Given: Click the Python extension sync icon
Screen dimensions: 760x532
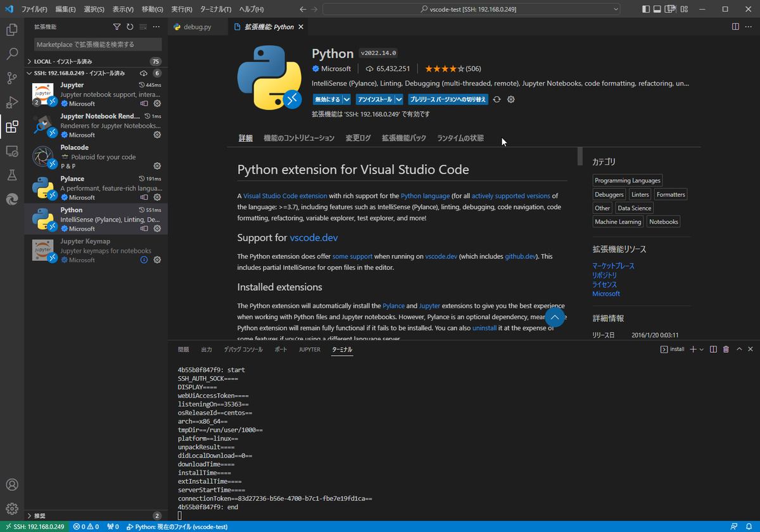Looking at the screenshot, I should [497, 99].
